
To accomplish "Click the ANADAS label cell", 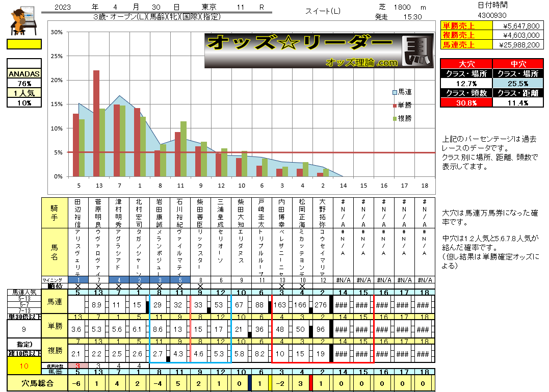I will (24, 73).
